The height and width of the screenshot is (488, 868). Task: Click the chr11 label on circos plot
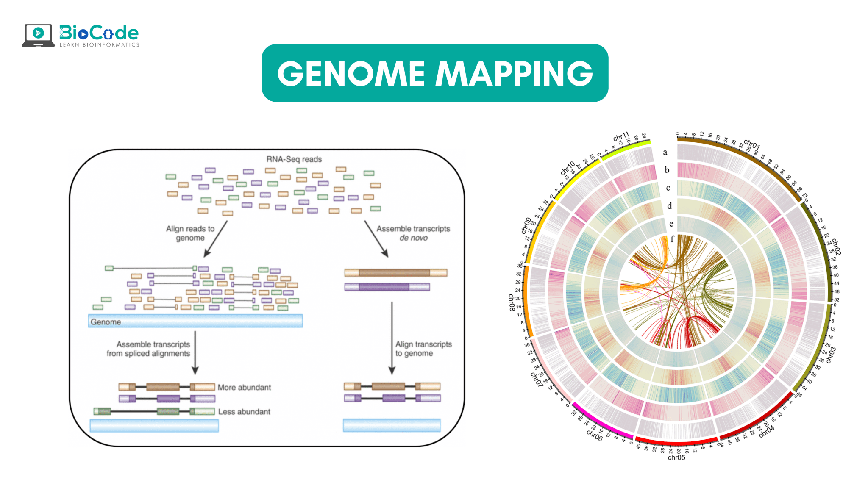pyautogui.click(x=621, y=137)
